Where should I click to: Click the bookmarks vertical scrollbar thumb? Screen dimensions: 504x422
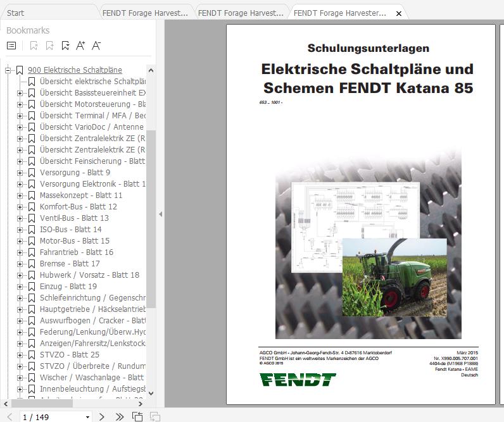pos(151,219)
